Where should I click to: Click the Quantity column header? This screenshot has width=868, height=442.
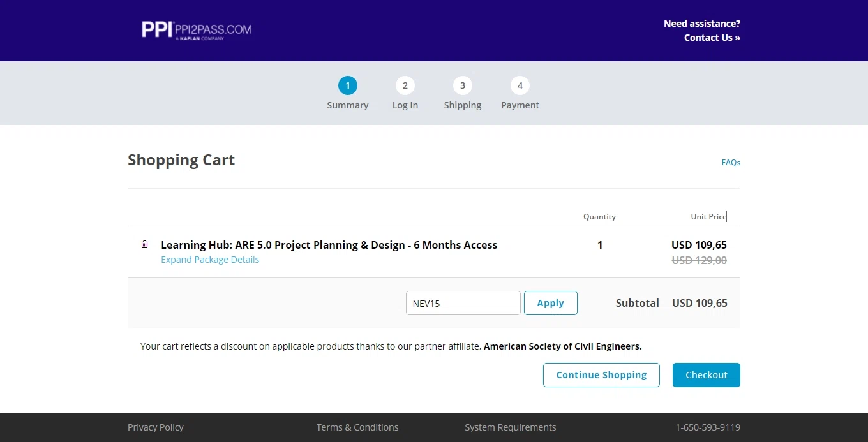pos(599,217)
